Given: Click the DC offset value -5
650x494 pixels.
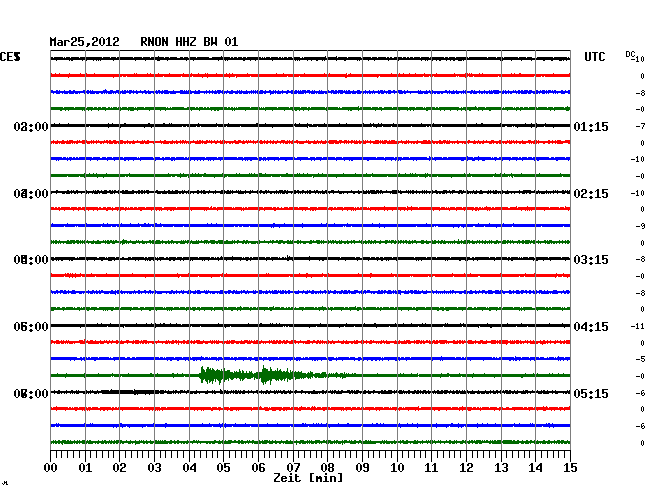Looking at the screenshot, I should [640, 359].
